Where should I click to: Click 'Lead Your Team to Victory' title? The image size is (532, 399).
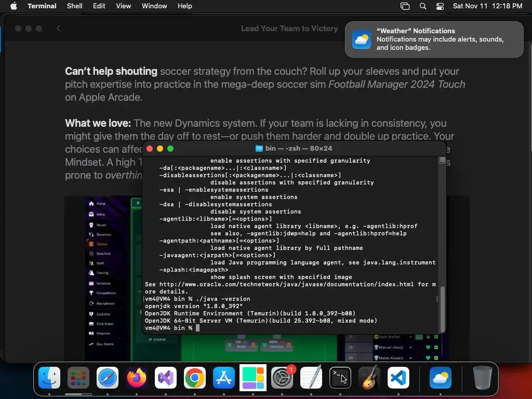click(x=289, y=29)
